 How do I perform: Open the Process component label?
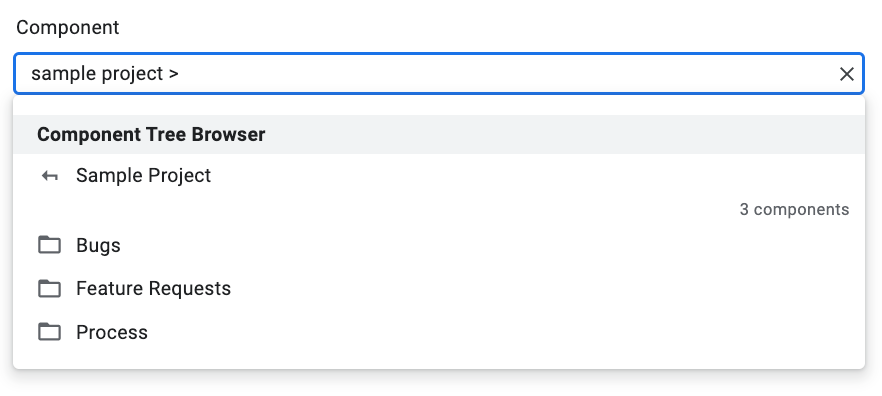click(112, 332)
